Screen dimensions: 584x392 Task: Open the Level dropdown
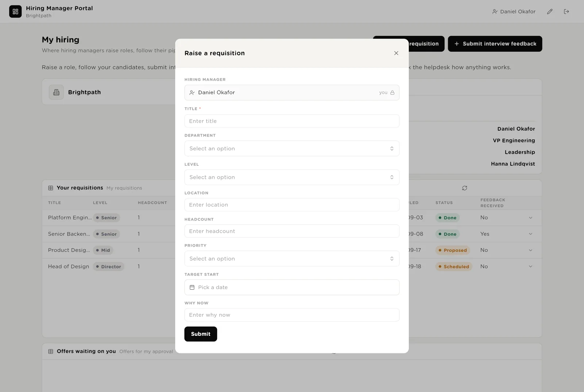pos(292,177)
